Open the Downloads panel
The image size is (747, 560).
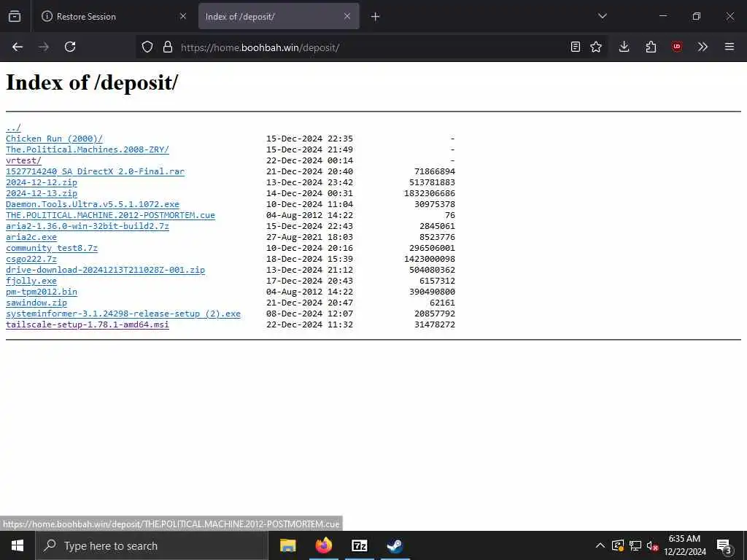(x=624, y=47)
